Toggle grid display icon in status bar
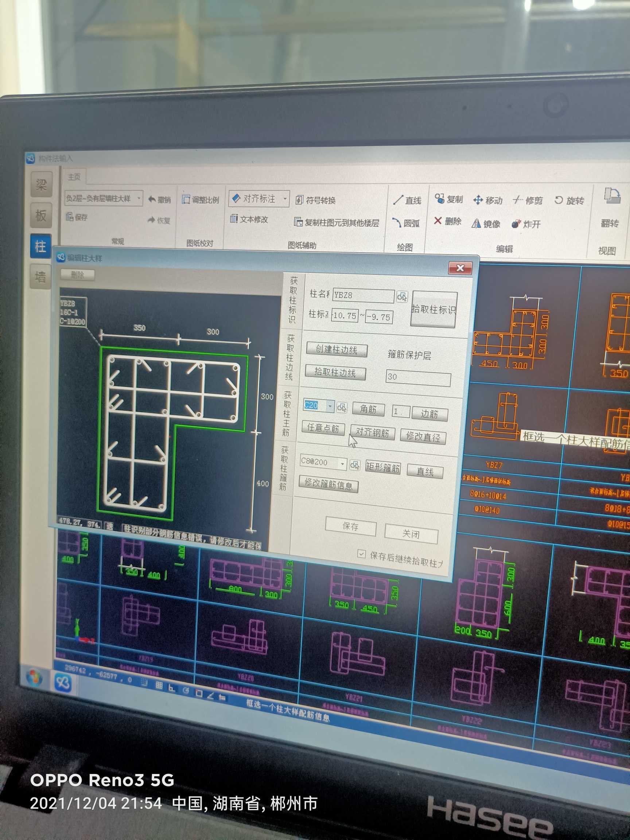 point(159,685)
